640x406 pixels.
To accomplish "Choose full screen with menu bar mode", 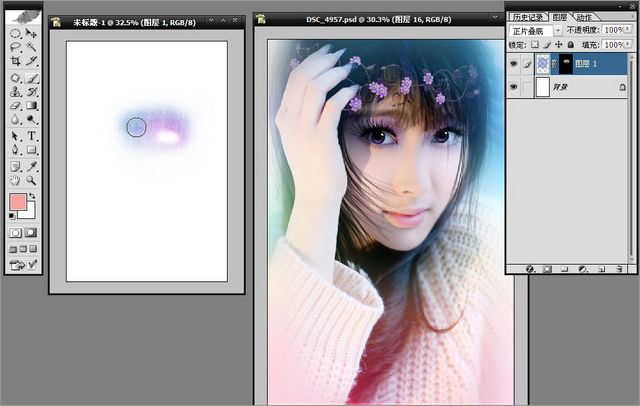I will pos(23,249).
